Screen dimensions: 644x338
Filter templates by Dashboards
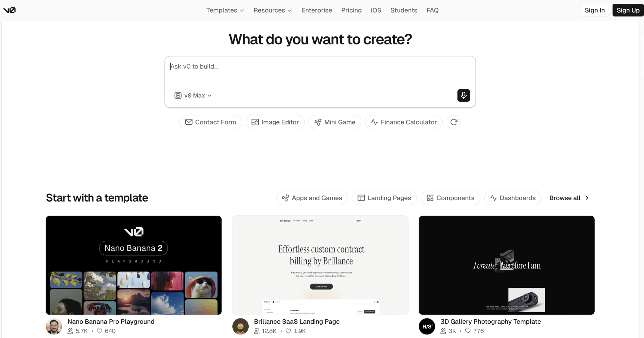[513, 198]
